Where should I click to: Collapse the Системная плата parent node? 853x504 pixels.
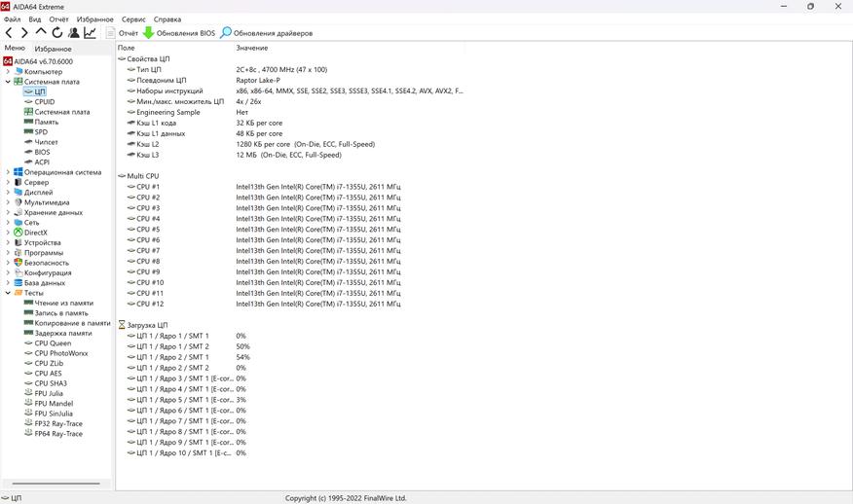point(8,82)
